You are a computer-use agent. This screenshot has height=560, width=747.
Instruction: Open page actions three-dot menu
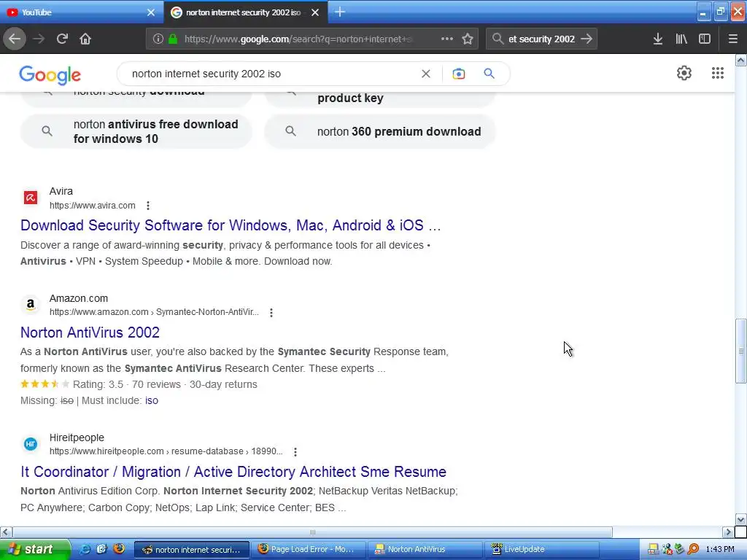click(x=447, y=39)
